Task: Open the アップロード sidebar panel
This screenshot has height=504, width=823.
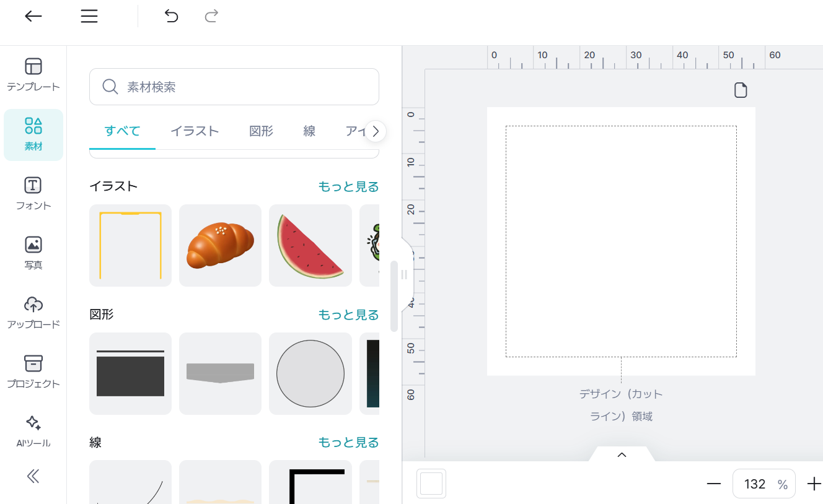Action: (x=33, y=313)
